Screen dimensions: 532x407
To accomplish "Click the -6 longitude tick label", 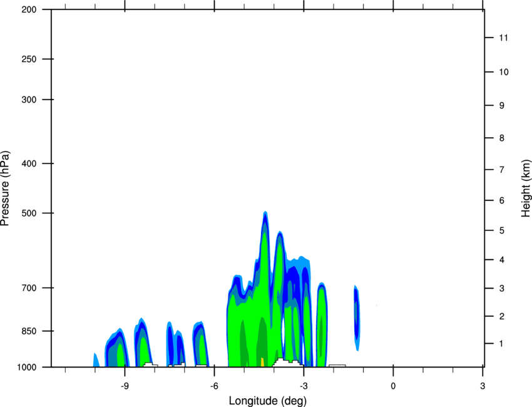I will point(214,386).
